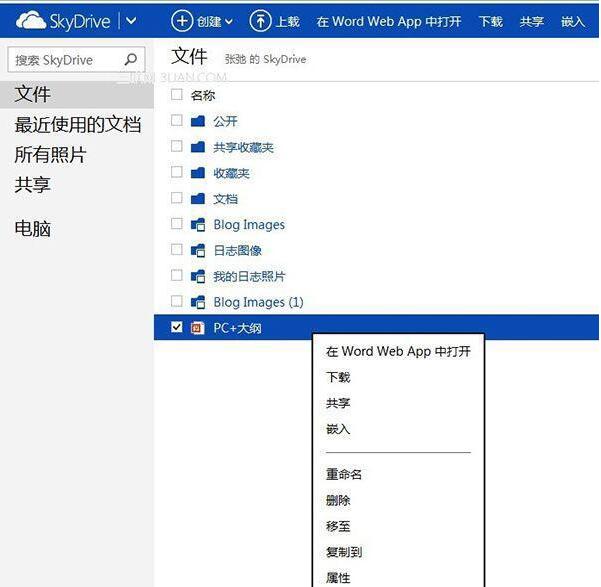Check the box for 我的日志照片
The height and width of the screenshot is (587, 601).
[x=176, y=275]
